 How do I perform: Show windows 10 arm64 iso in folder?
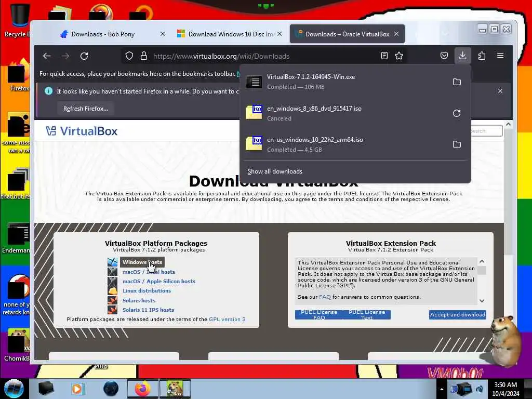(457, 144)
